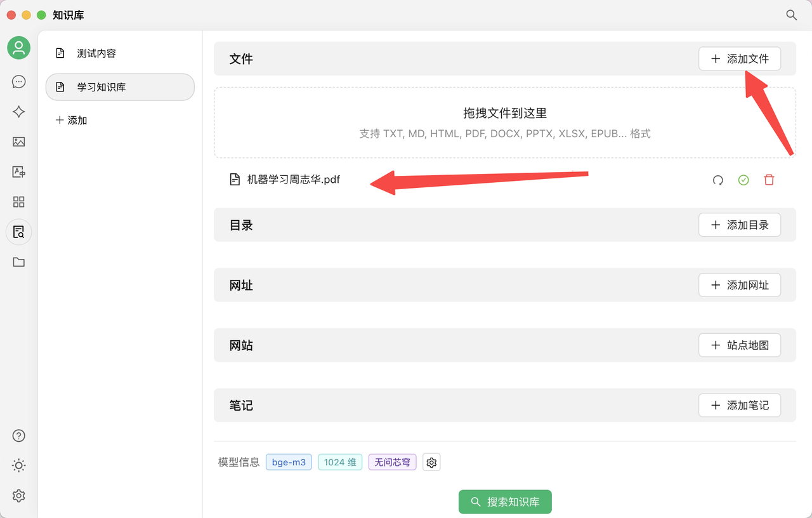Select the 学习知识库 knowledge base
The height and width of the screenshot is (518, 812).
tap(101, 87)
